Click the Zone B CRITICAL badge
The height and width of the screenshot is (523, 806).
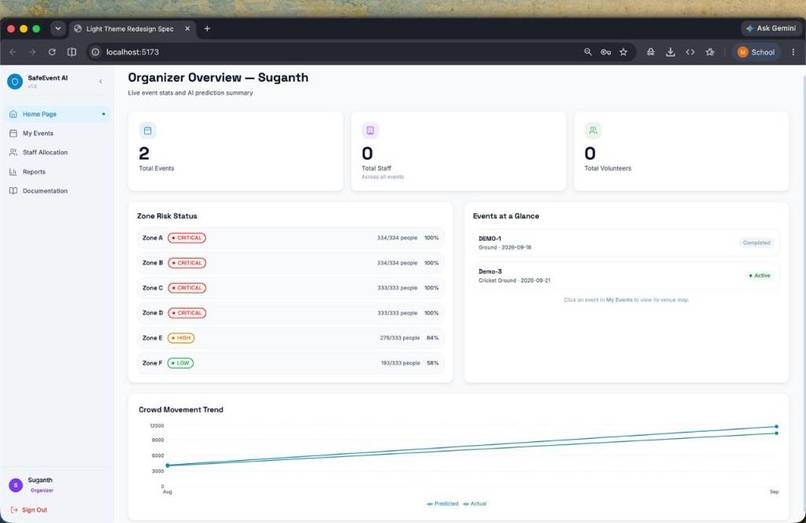(x=187, y=263)
